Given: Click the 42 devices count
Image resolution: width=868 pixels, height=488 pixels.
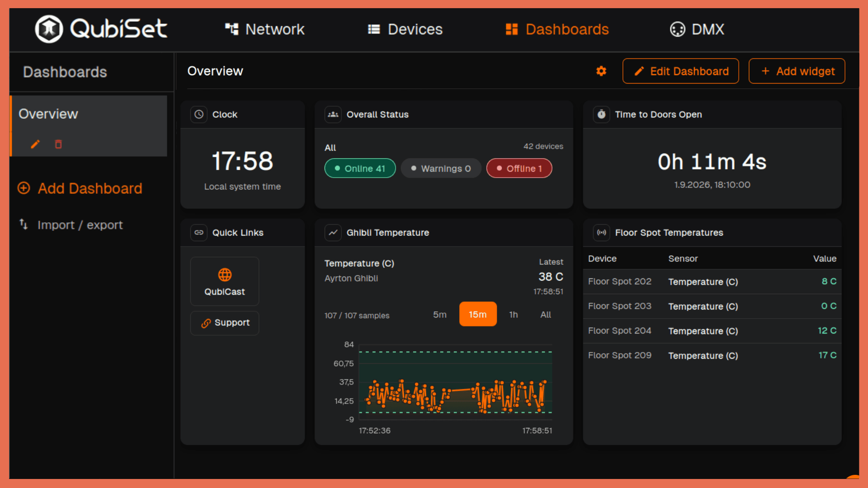Looking at the screenshot, I should [x=543, y=146].
